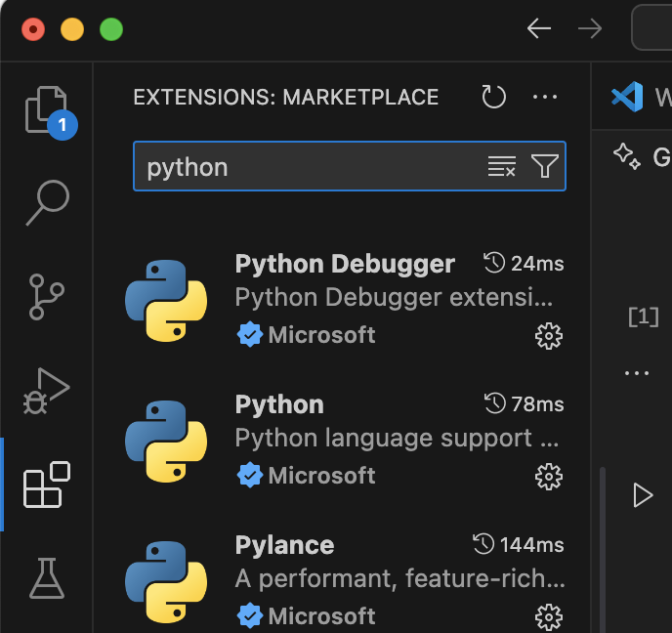The width and height of the screenshot is (672, 633).
Task: Select the Python Debugger extension title
Action: coord(345,264)
